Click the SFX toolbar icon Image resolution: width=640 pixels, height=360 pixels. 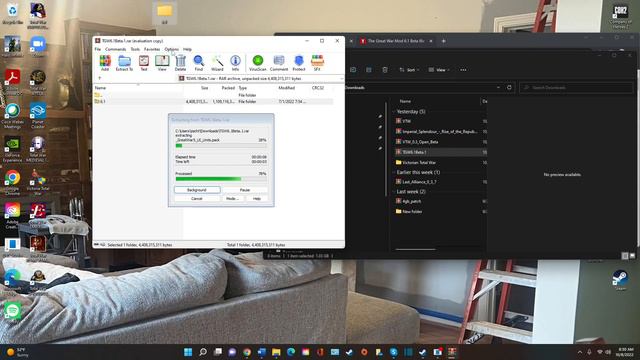click(317, 63)
